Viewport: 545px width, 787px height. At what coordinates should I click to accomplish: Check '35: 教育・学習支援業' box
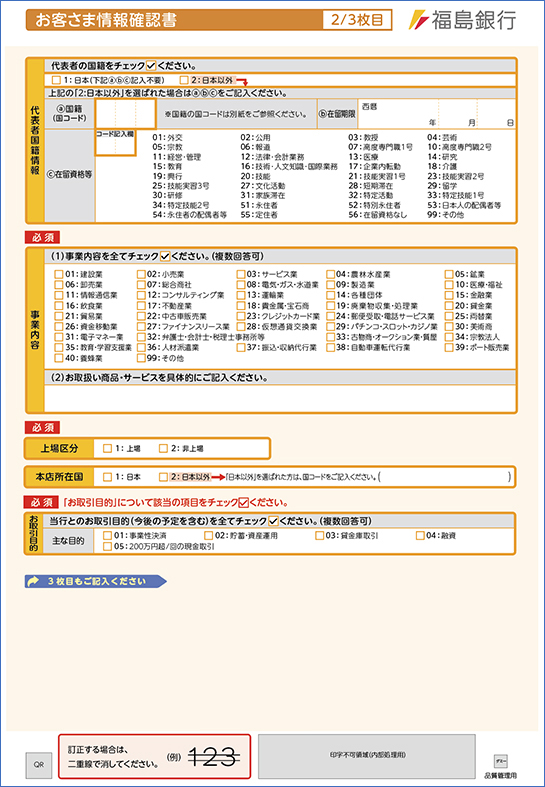coord(59,347)
